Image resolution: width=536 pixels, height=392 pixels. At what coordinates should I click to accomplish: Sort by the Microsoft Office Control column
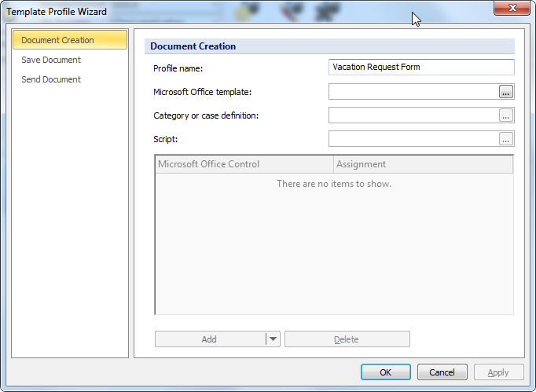pos(244,164)
